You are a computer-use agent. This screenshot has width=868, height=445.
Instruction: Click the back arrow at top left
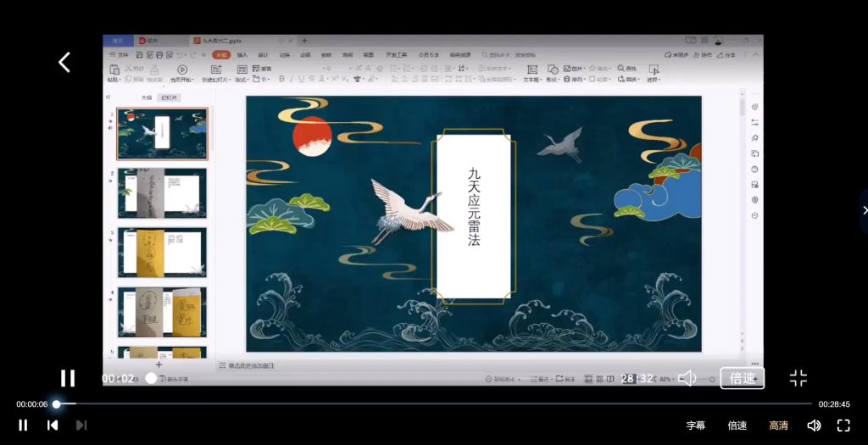tap(64, 62)
